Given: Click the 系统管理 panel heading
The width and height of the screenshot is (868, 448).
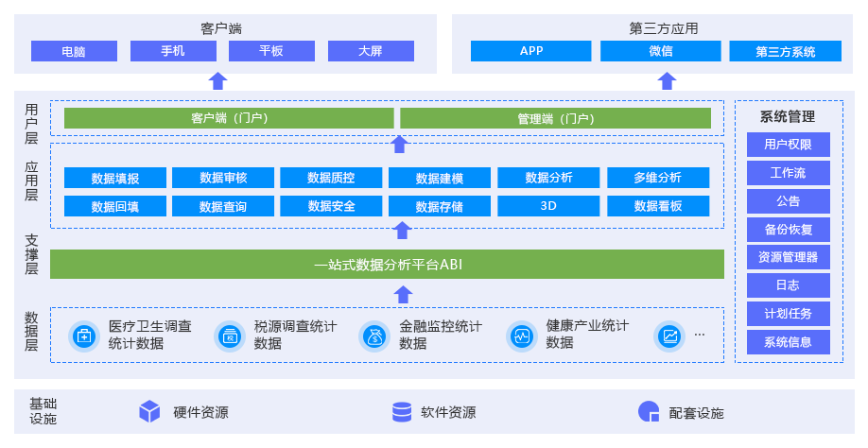Looking at the screenshot, I should (x=788, y=116).
